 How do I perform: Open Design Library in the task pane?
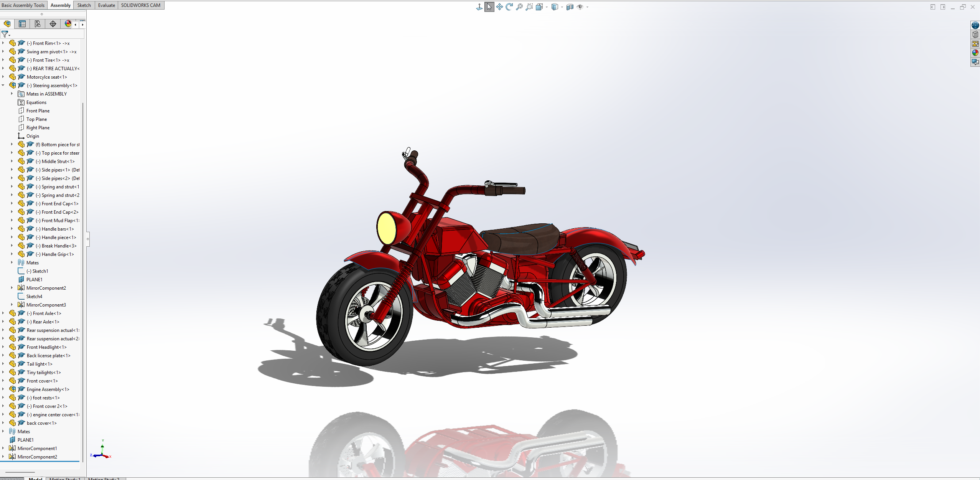point(975,35)
